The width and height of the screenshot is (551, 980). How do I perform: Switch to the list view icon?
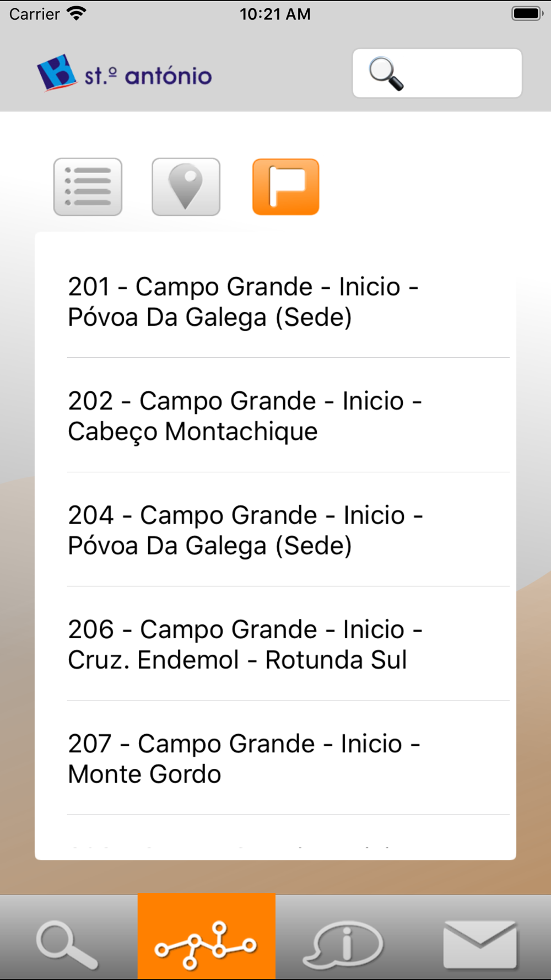coord(88,187)
